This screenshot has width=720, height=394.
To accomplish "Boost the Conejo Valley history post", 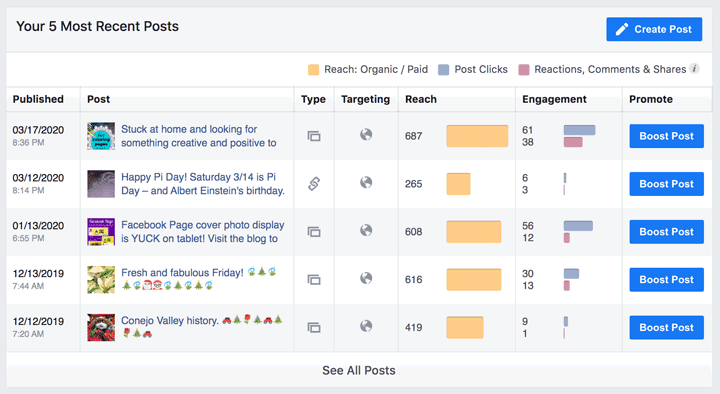I will 666,327.
